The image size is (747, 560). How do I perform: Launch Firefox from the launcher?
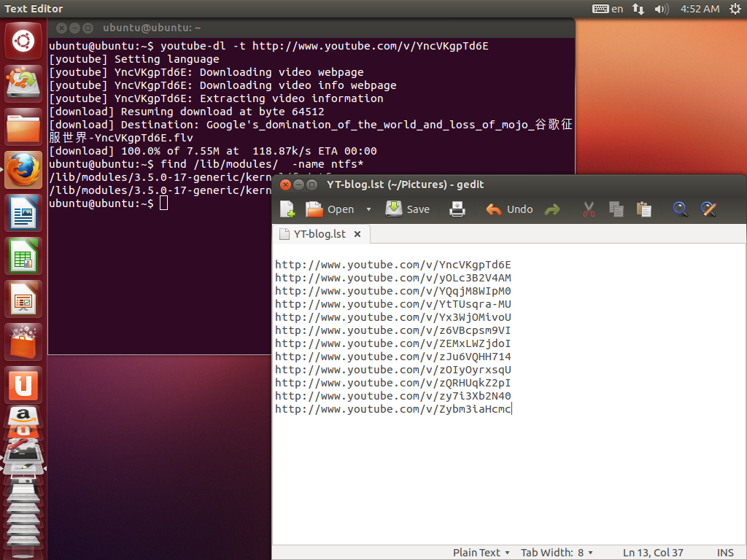[23, 170]
